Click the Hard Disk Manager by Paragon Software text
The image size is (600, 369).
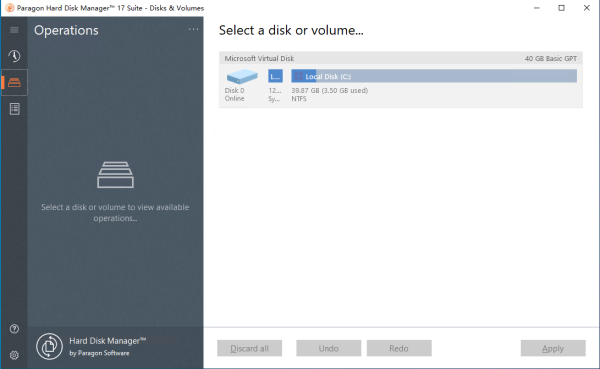108,346
